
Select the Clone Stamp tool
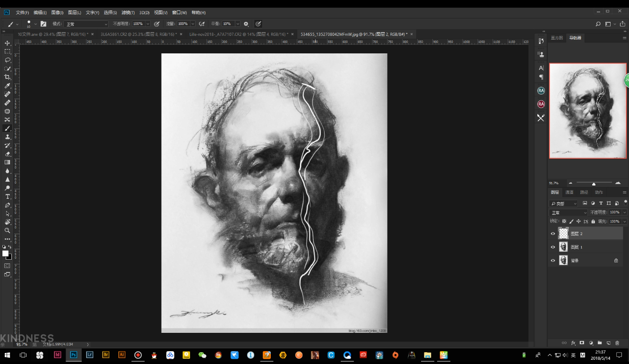click(x=7, y=136)
